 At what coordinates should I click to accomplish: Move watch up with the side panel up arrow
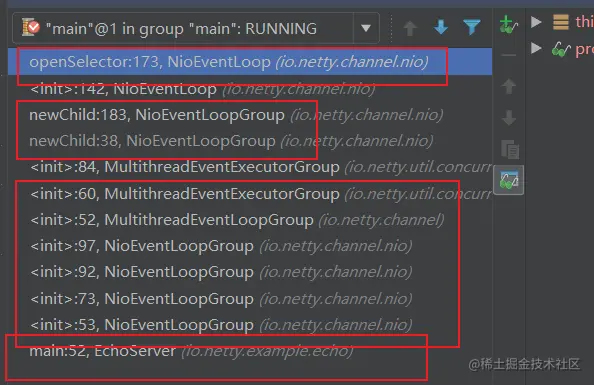[x=508, y=86]
